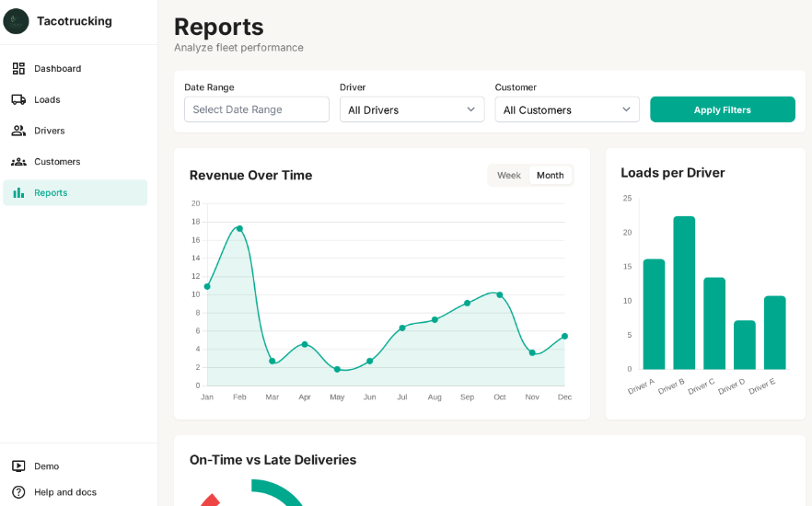
Task: Click the Select Date Range field
Action: click(256, 109)
